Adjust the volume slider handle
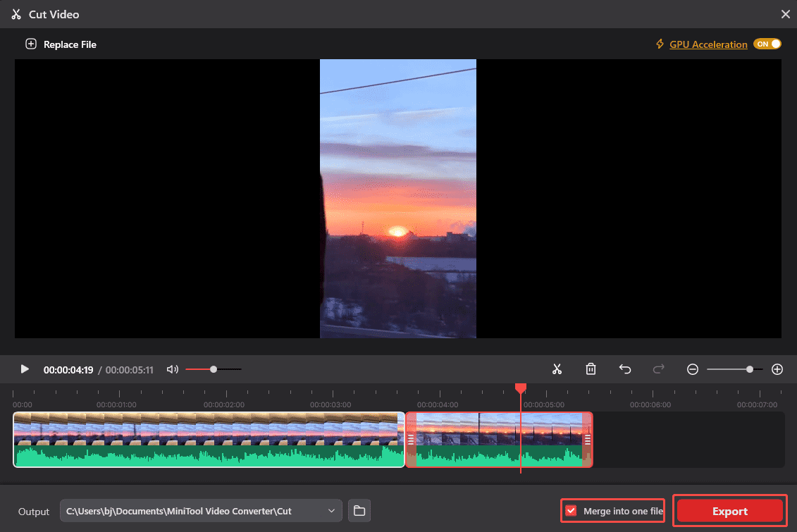Image resolution: width=797 pixels, height=532 pixels. click(214, 369)
